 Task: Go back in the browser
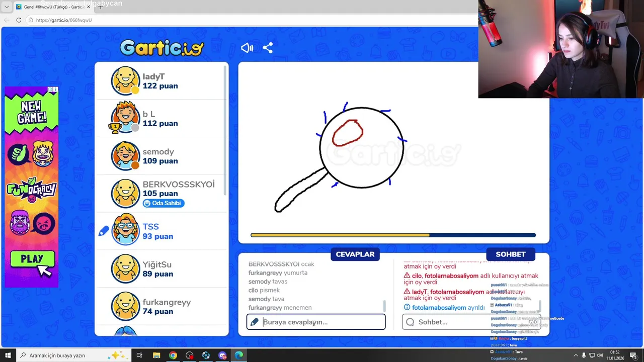coord(7,20)
